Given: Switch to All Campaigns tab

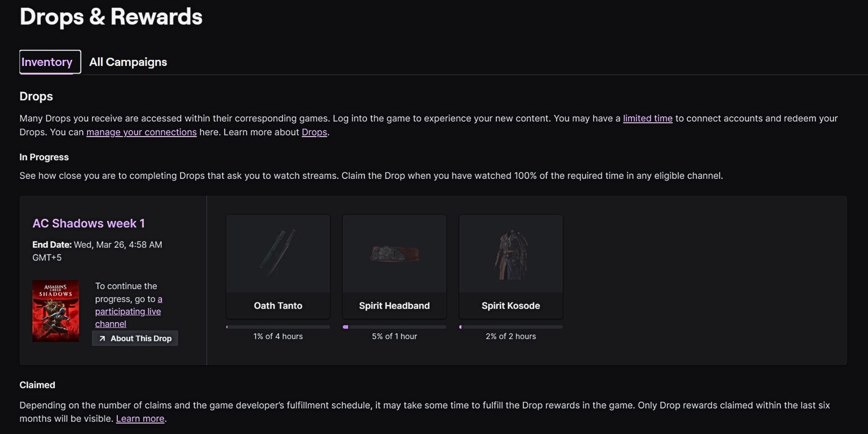Looking at the screenshot, I should click(x=128, y=62).
